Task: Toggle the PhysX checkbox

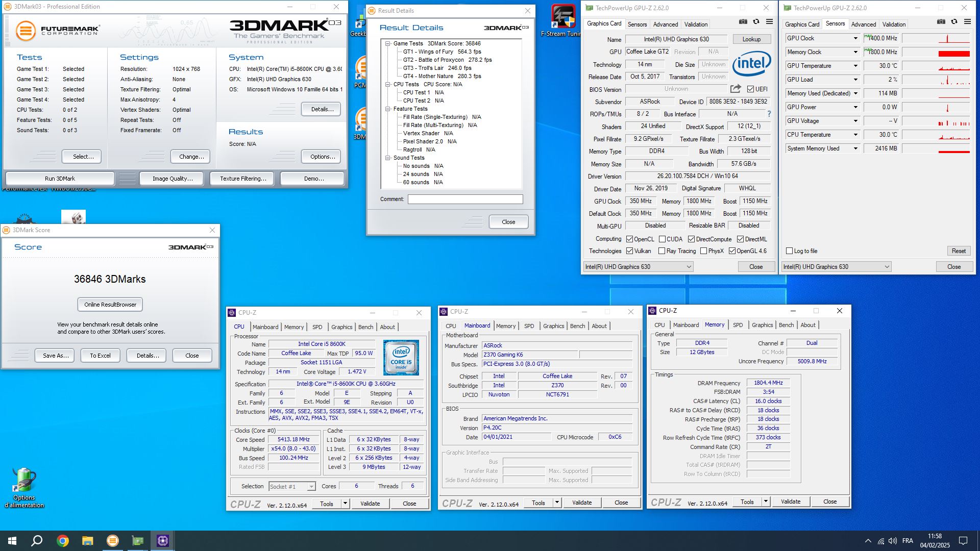Action: point(704,251)
